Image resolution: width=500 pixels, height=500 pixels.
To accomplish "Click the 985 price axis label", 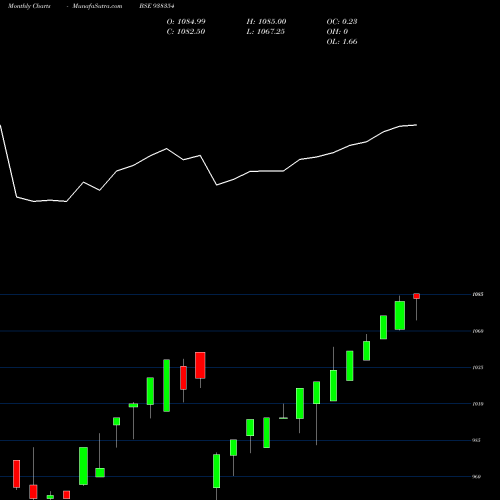I will point(476,440).
